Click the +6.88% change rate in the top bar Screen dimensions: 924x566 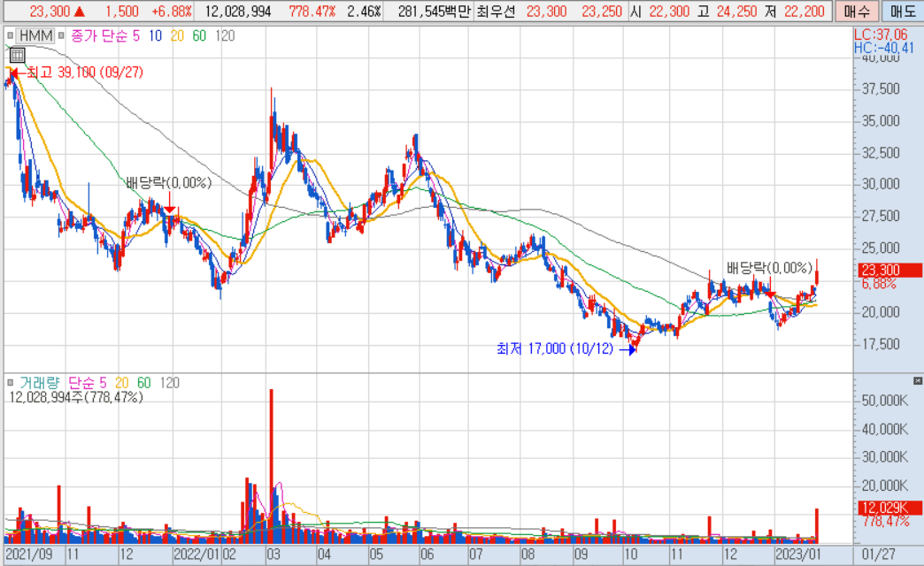172,11
